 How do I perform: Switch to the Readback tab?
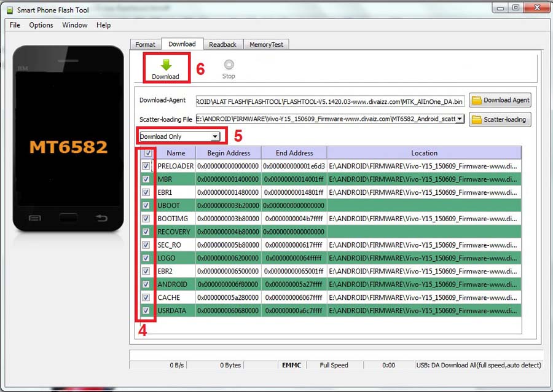(222, 44)
